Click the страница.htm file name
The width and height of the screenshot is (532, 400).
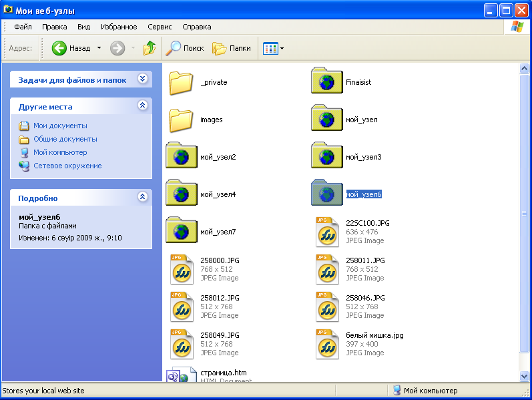click(223, 373)
